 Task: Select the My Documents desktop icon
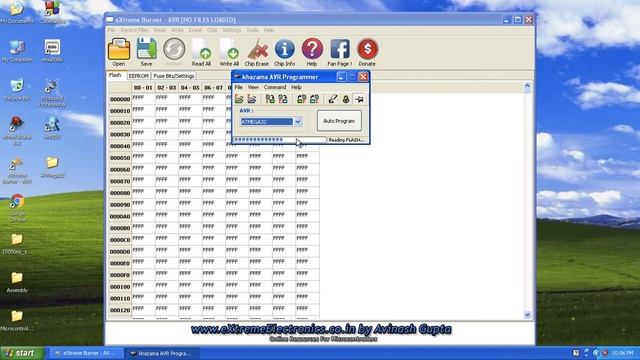(x=17, y=12)
